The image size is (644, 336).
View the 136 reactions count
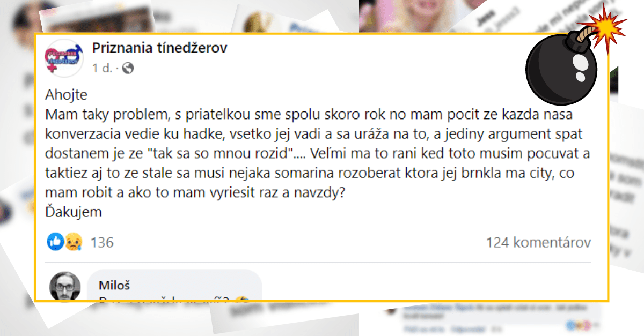point(102,242)
